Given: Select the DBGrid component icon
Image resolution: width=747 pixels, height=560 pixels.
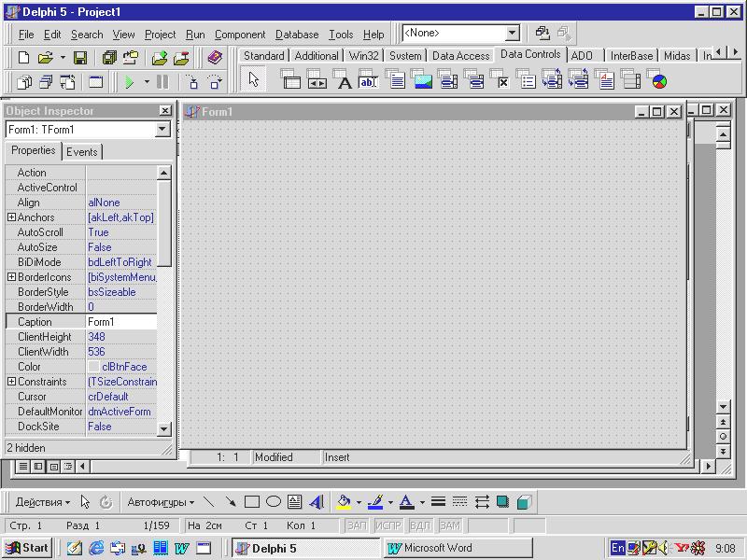Looking at the screenshot, I should click(290, 79).
